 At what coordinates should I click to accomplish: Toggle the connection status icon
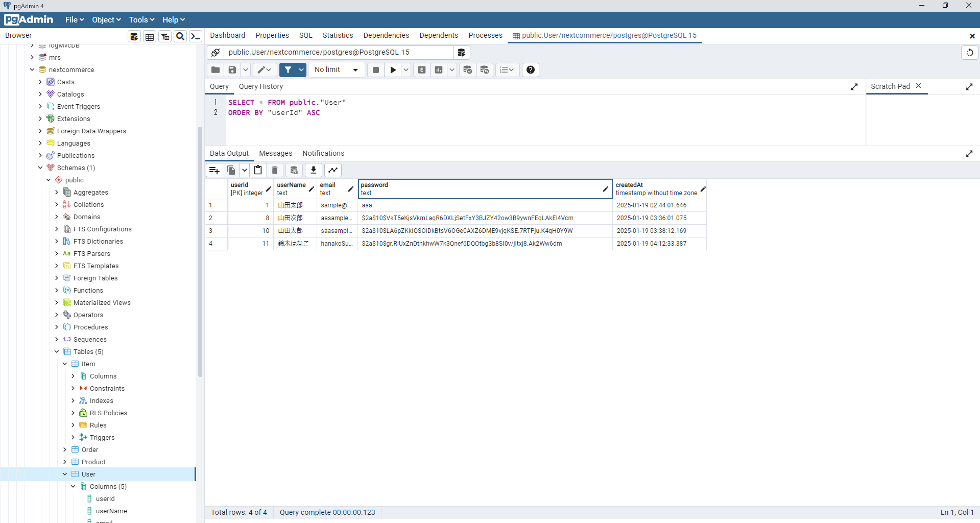[216, 53]
